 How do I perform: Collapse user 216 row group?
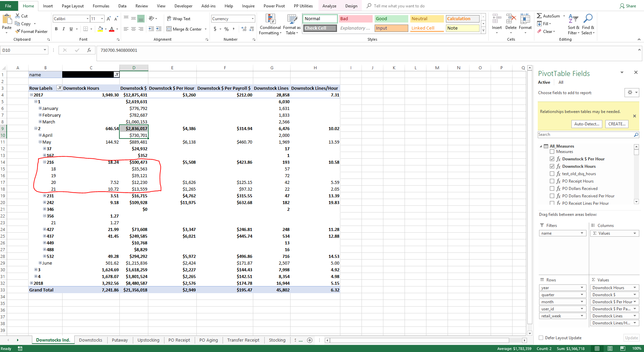coord(44,162)
